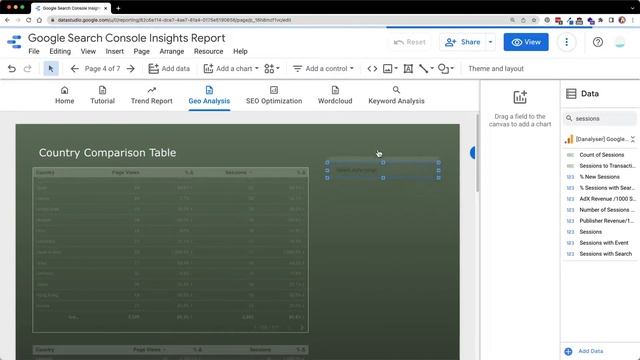This screenshot has width=640, height=360.
Task: Click the Add Data link at bottom
Action: click(591, 351)
